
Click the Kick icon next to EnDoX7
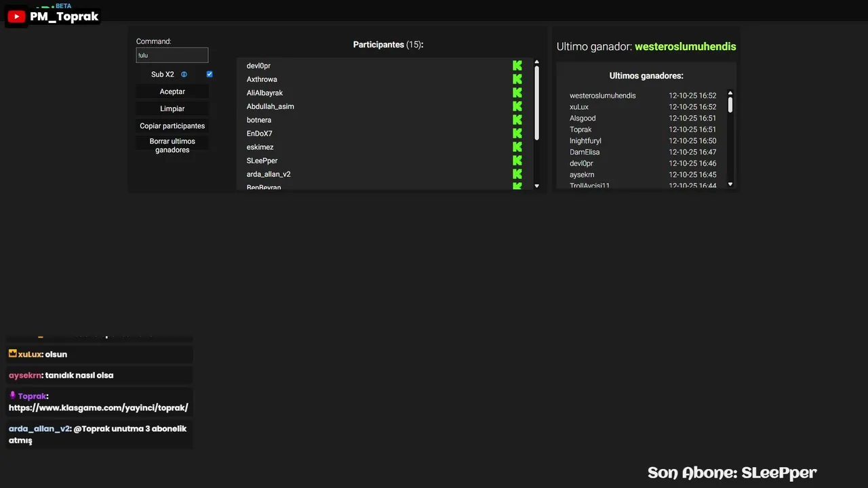[x=517, y=134]
